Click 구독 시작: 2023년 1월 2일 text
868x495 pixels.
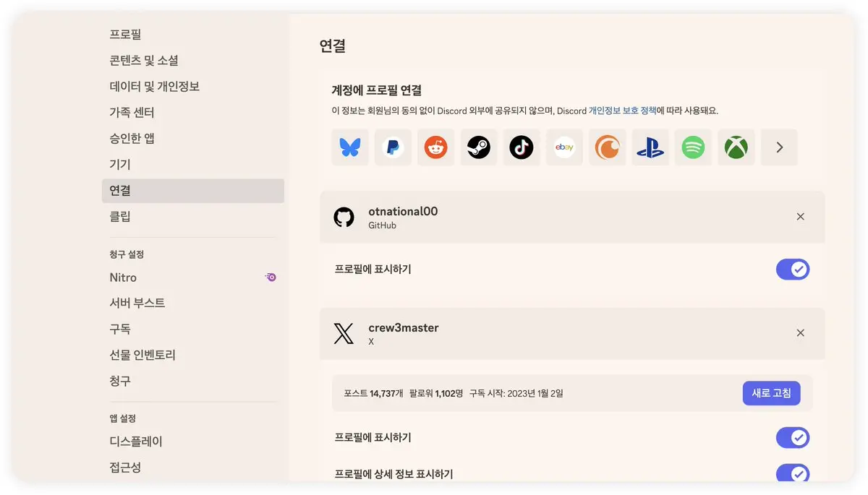point(516,393)
